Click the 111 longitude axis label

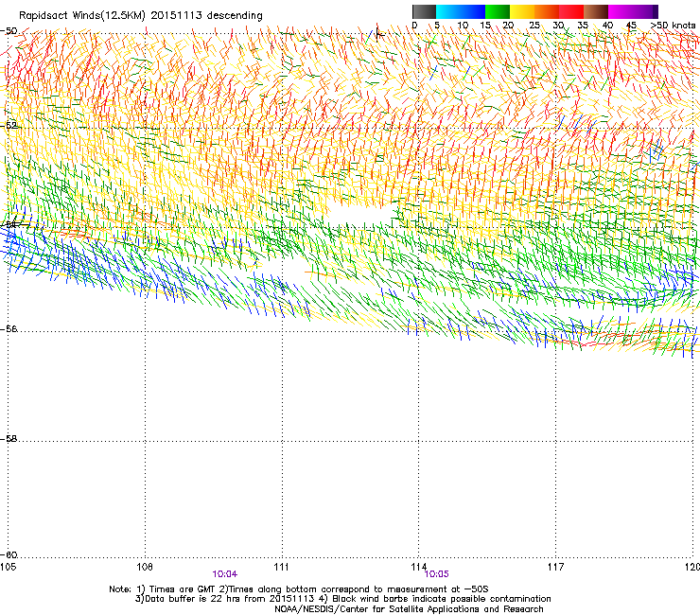pos(281,567)
